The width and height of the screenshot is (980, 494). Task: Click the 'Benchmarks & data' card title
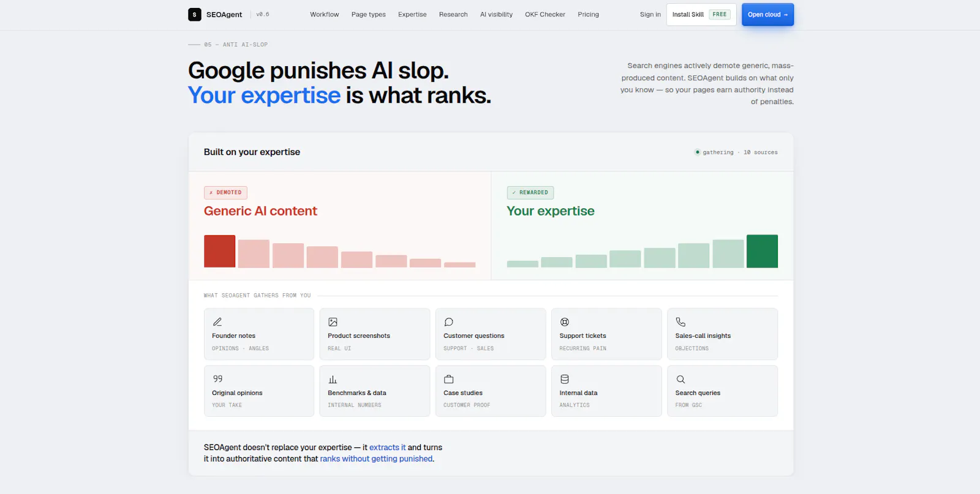pos(357,393)
